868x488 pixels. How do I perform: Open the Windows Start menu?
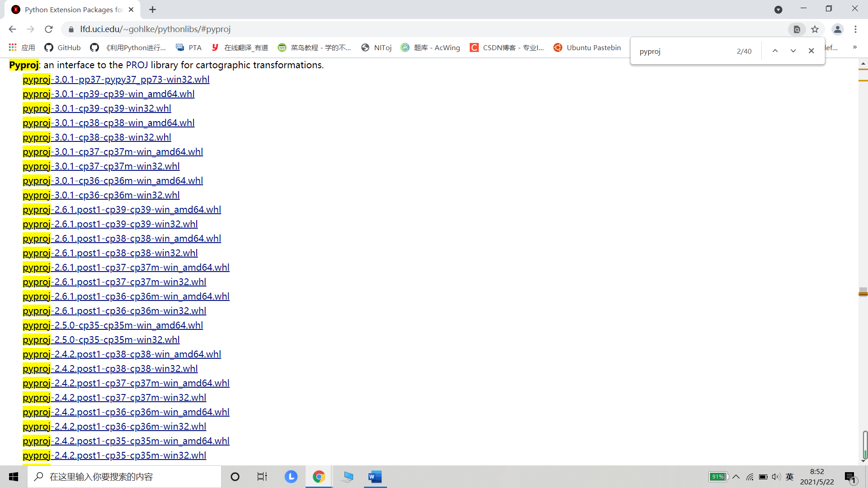13,477
